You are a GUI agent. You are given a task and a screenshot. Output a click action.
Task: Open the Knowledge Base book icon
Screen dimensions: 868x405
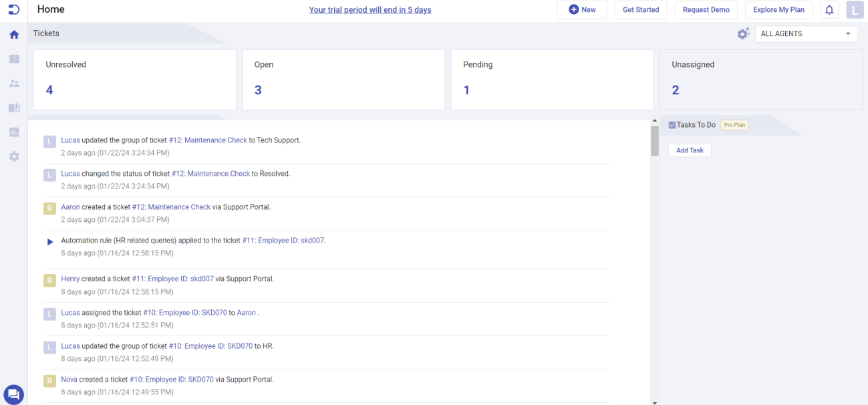coord(14,108)
